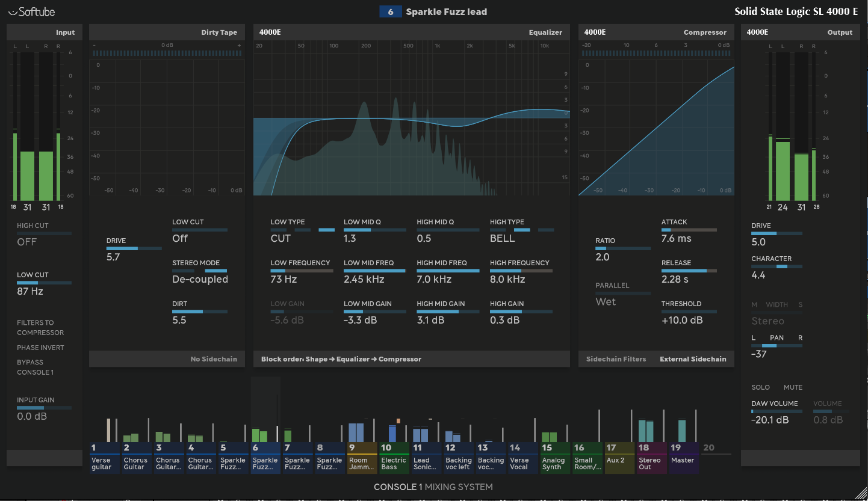Open the 4000E Compressor section selector
Image resolution: width=868 pixels, height=501 pixels.
click(x=656, y=32)
